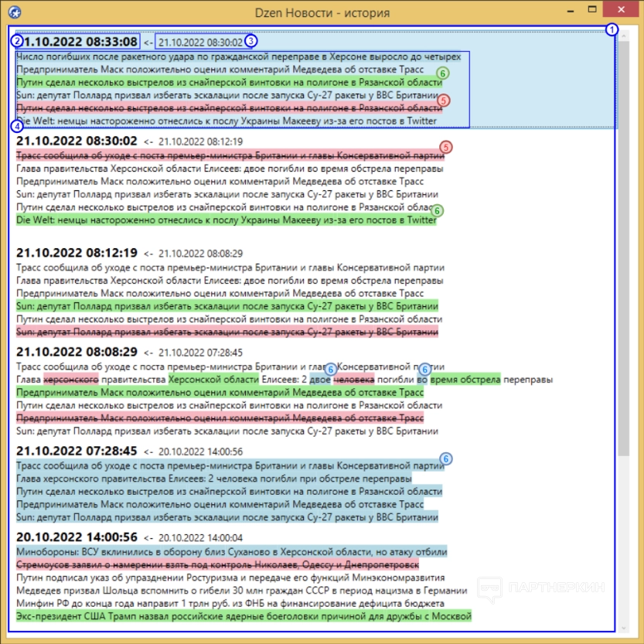The image size is (644, 644).
Task: Click red struck-through 'Путин сделал несколько выстрелов' headline
Action: pyautogui.click(x=229, y=108)
